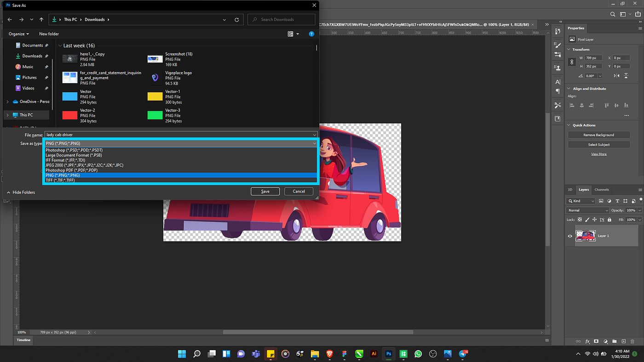This screenshot has height=362, width=644.
Task: Click the blue Help icon in Save As
Action: point(311,34)
